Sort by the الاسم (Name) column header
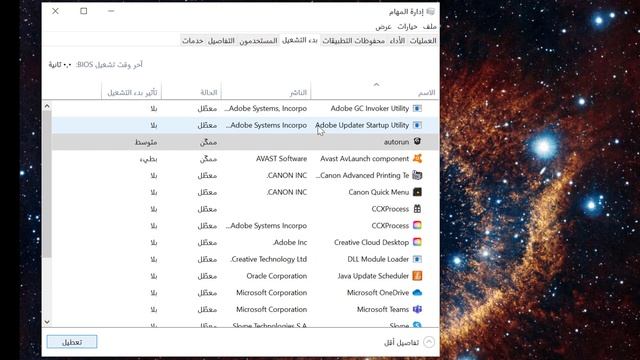 427,93
